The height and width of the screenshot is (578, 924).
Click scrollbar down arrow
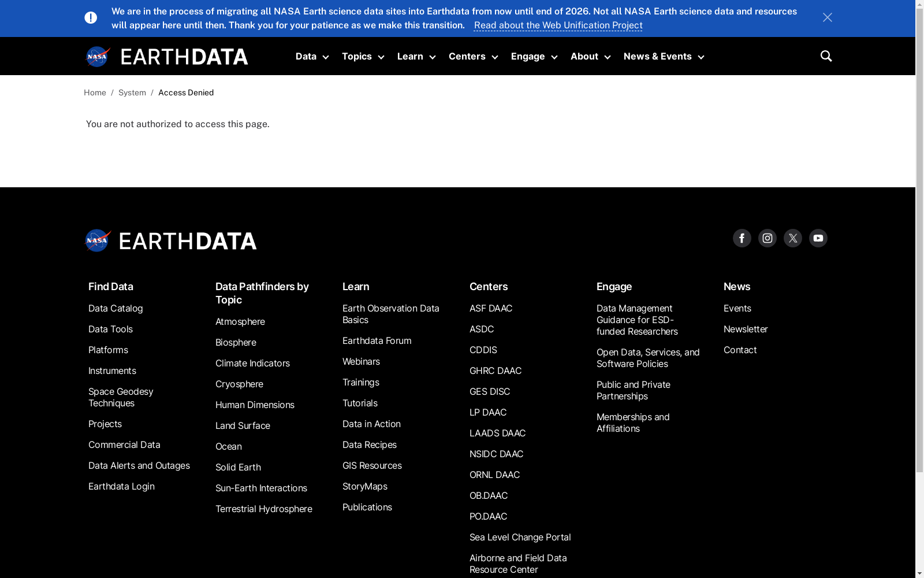(919, 573)
